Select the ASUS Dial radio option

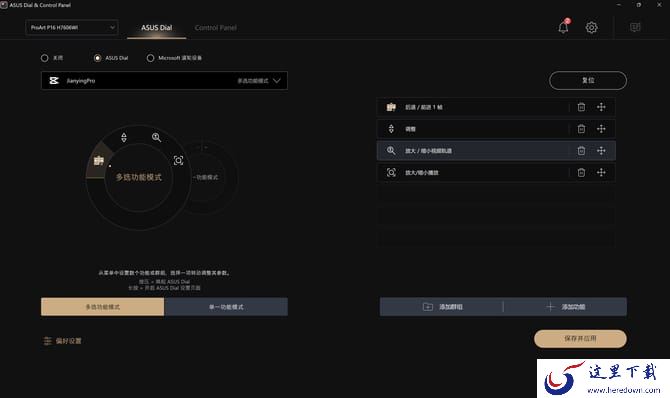[97, 58]
